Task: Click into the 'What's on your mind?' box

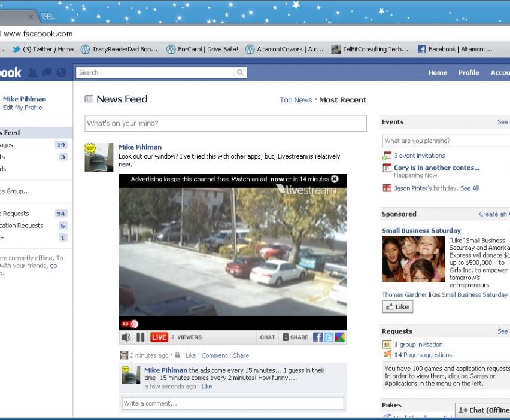Action: pyautogui.click(x=225, y=123)
